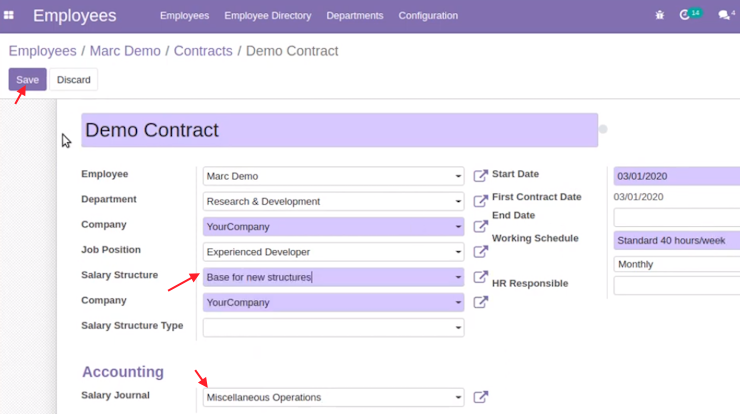740x414 pixels.
Task: Go to Marc Demo breadcrumb
Action: tap(125, 51)
